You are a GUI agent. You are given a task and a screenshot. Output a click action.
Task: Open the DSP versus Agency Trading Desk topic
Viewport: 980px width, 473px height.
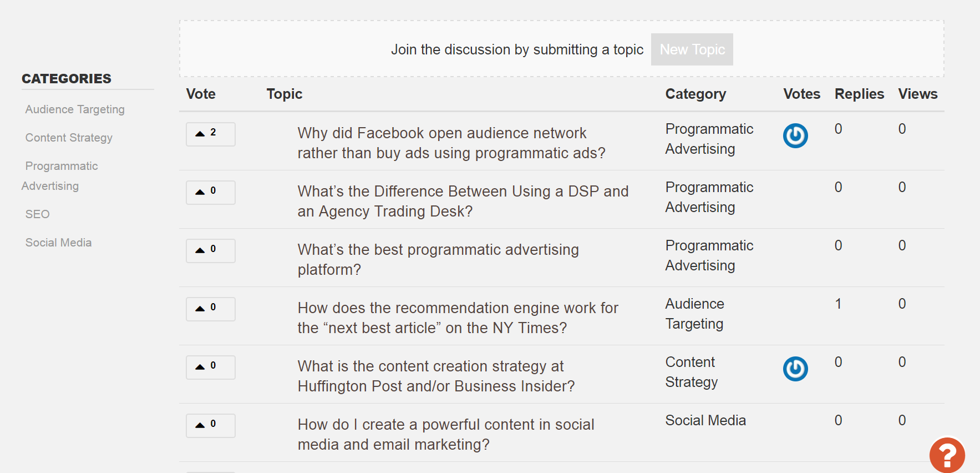point(463,202)
